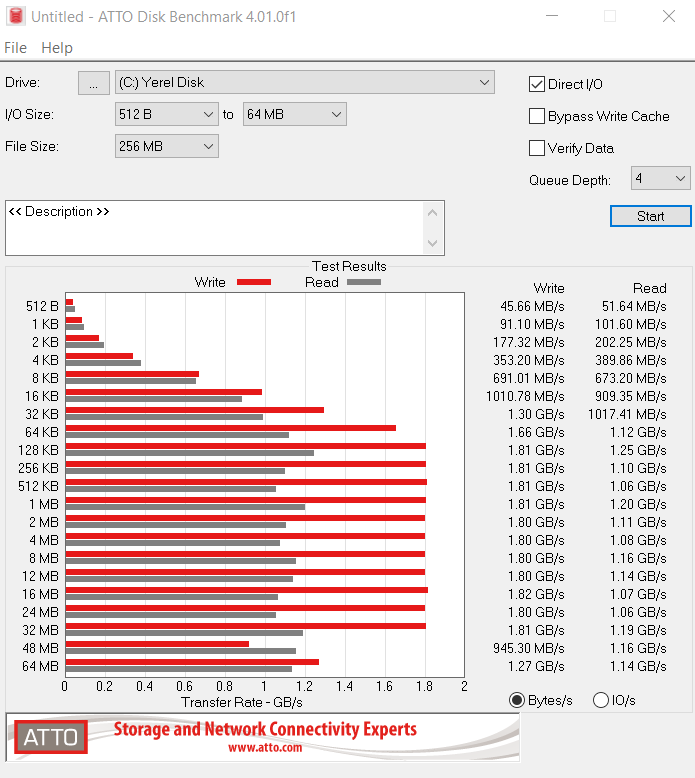Click the 45.66 MB/s write value
This screenshot has height=778, width=695.
coord(532,306)
